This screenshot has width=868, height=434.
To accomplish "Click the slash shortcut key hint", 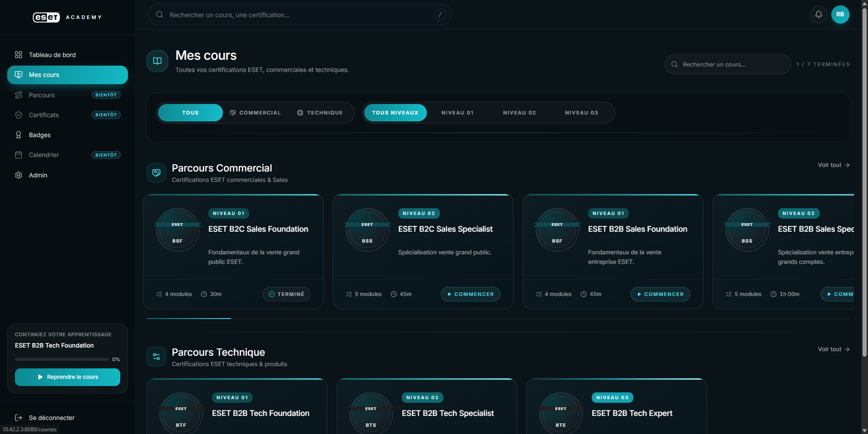I will tap(440, 15).
